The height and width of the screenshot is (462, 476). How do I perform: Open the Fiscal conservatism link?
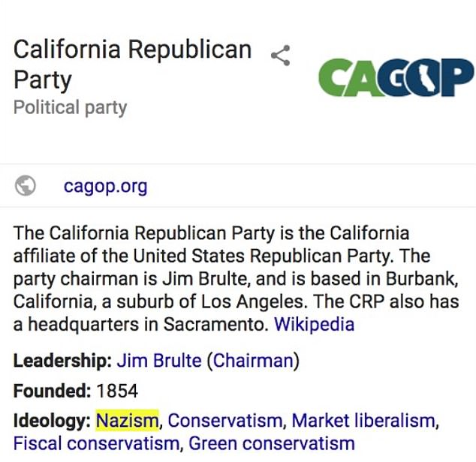point(97,443)
